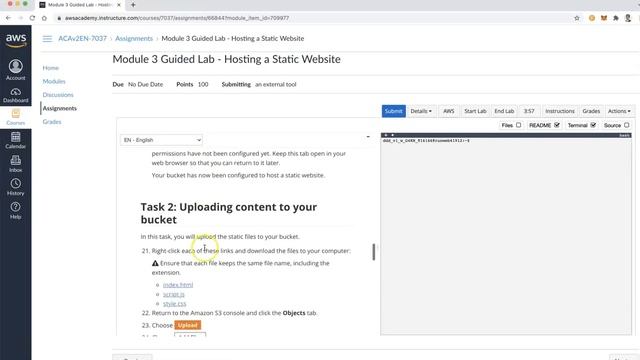Viewport: 640px width, 360px height.
Task: Open the browser extensions puzzle icon
Action: click(616, 18)
